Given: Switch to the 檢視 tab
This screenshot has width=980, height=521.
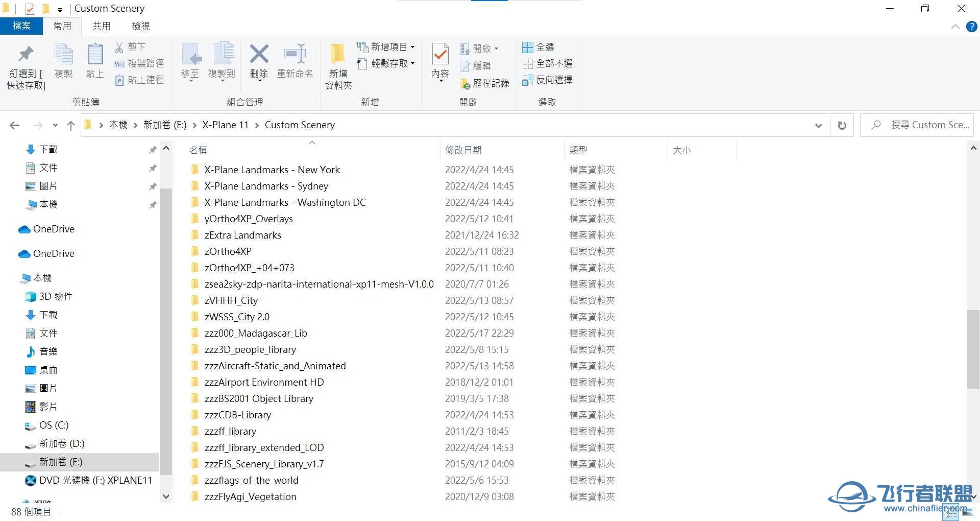Looking at the screenshot, I should (140, 26).
